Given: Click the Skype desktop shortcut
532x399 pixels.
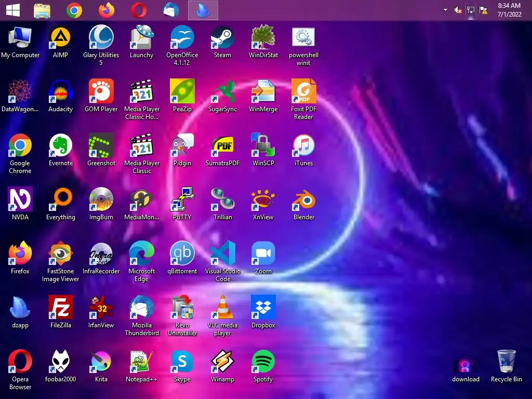Looking at the screenshot, I should pyautogui.click(x=182, y=362).
